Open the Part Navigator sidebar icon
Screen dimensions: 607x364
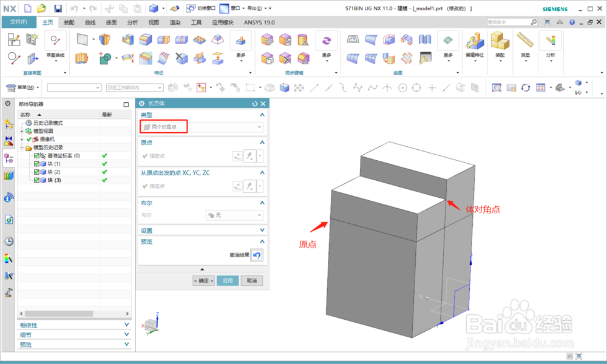[x=8, y=158]
